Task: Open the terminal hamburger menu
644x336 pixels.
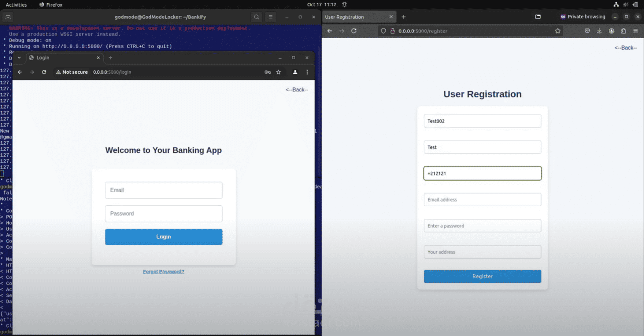Action: tap(270, 17)
